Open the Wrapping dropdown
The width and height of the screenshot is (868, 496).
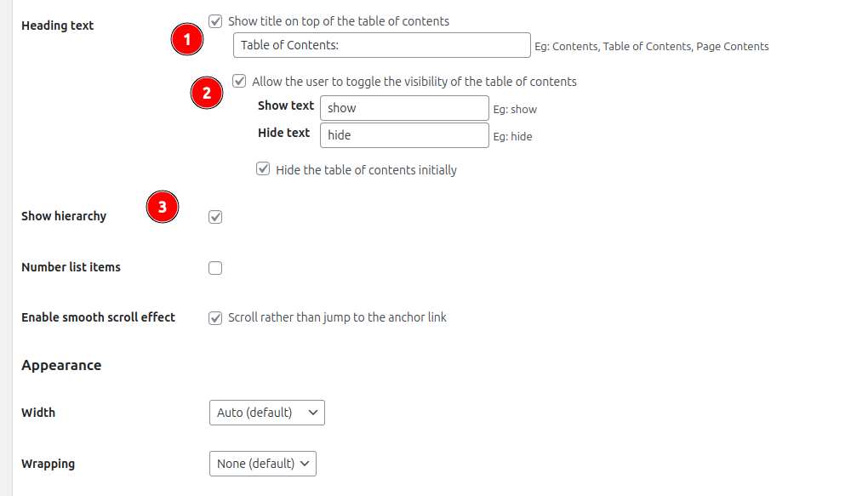261,464
